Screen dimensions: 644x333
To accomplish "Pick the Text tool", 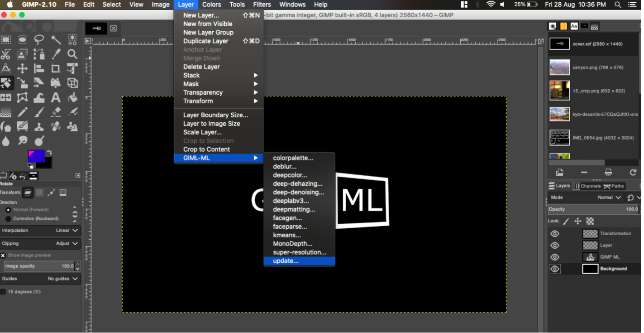I will pos(56,97).
